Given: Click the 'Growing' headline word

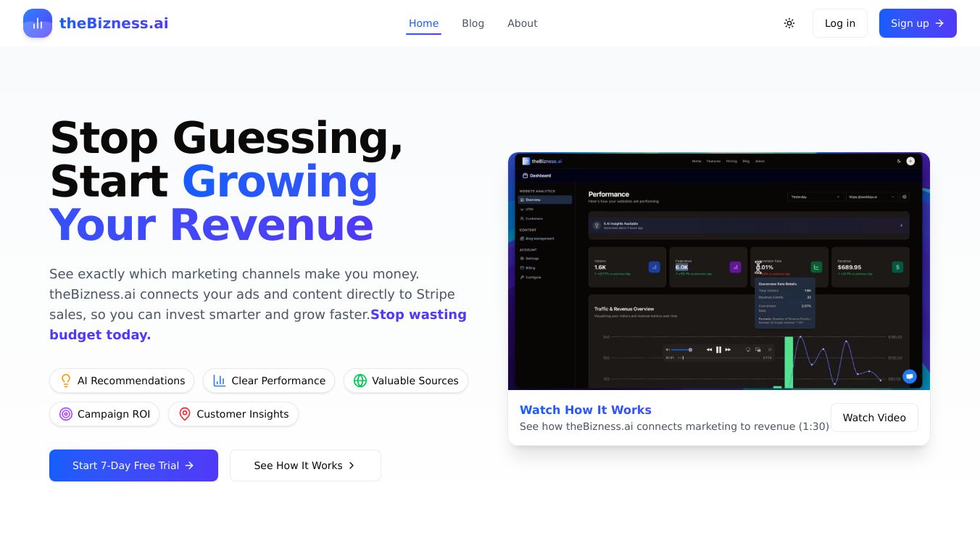Looking at the screenshot, I should pyautogui.click(x=280, y=181).
